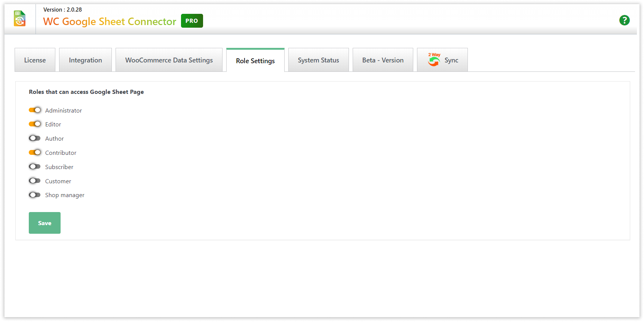Click the 2 Way sync arrows icon

[434, 60]
